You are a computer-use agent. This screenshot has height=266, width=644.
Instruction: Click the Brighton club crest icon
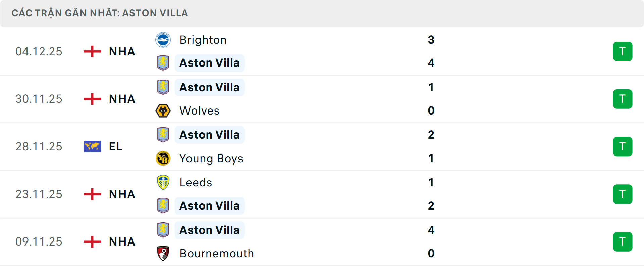[x=163, y=40]
